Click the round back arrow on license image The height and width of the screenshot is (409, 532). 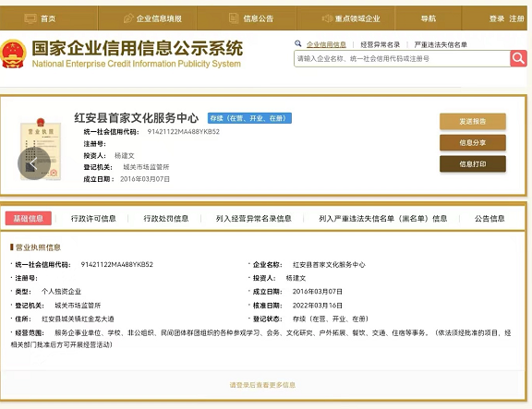34,163
